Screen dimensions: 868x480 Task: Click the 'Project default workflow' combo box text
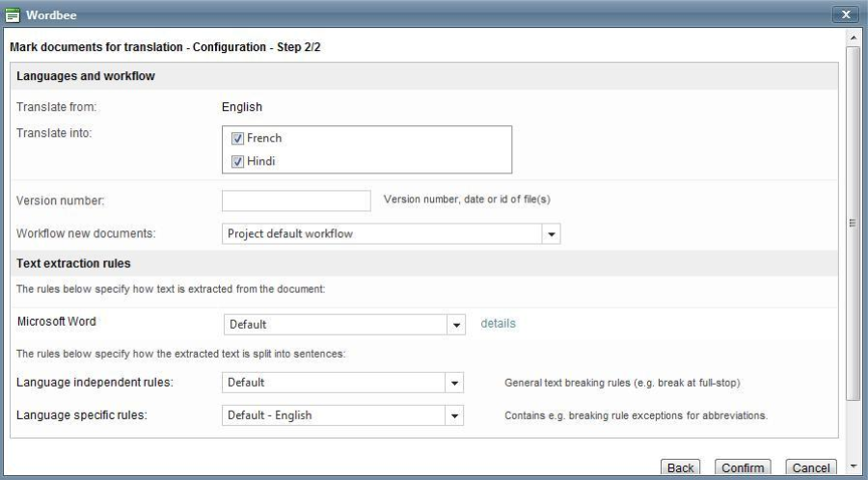(x=382, y=234)
